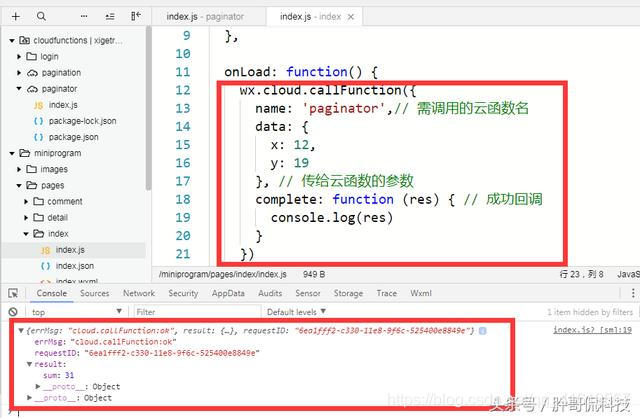640x418 pixels.
Task: Collapse the index folder arrow
Action: (26, 233)
